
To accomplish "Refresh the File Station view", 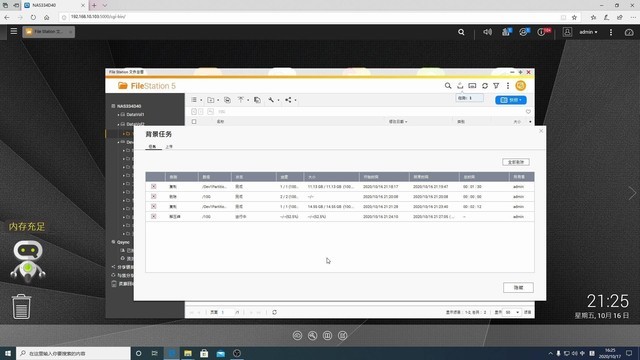I will (x=485, y=86).
